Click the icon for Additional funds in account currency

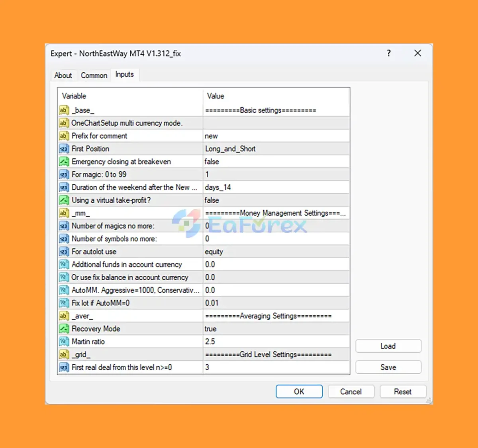[x=64, y=264]
